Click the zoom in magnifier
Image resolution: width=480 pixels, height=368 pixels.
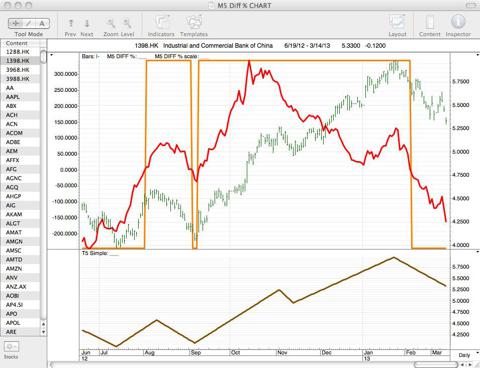127,23
